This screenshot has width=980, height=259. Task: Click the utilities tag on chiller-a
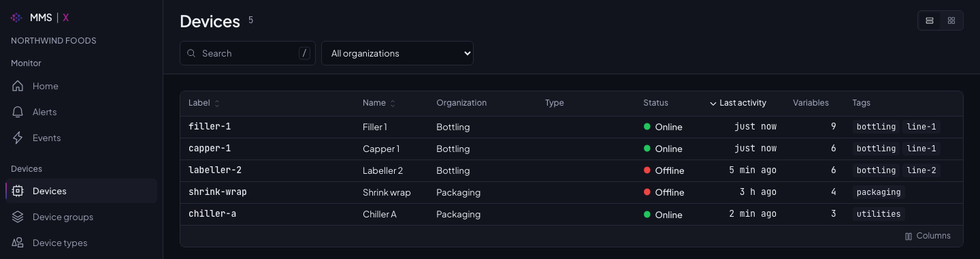(879, 214)
